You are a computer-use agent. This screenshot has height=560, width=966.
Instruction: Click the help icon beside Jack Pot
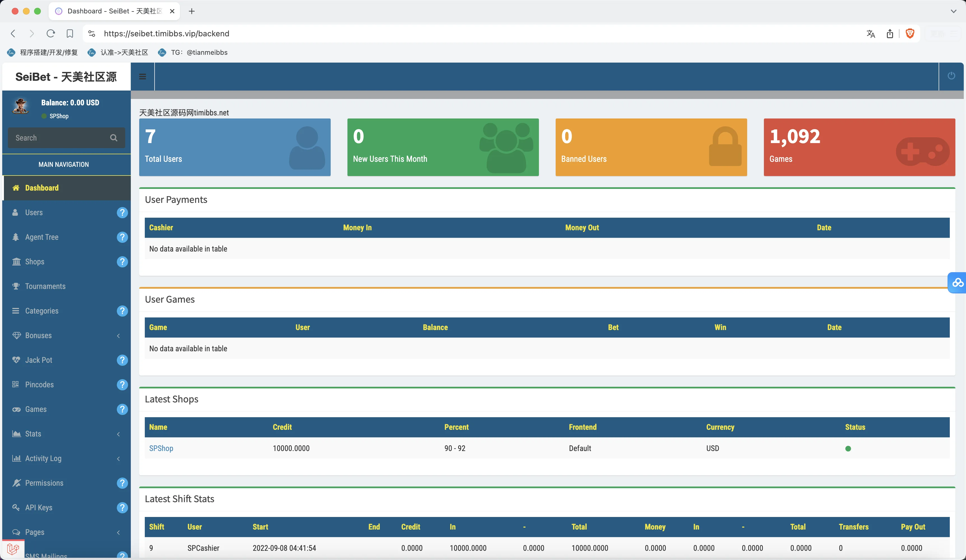(122, 360)
